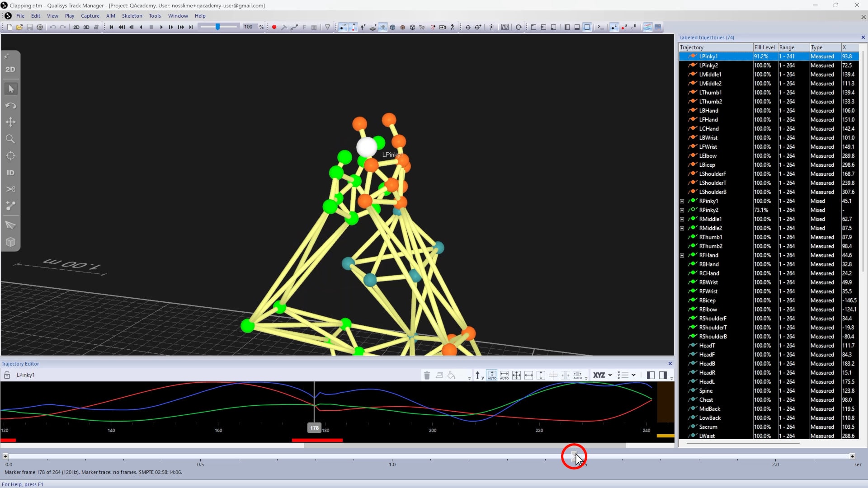
Task: Click the trash delete icon in Trajectory Editor
Action: [x=427, y=375]
